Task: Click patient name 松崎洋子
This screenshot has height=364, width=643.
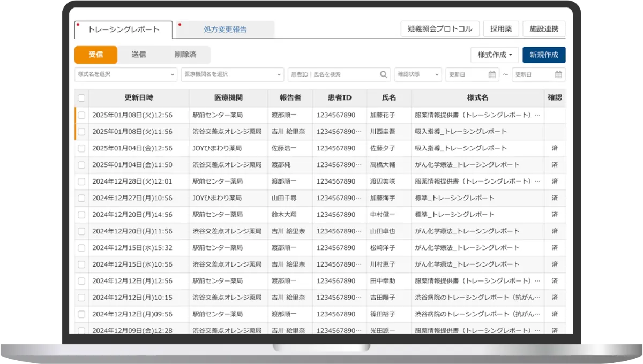Action: (x=383, y=248)
